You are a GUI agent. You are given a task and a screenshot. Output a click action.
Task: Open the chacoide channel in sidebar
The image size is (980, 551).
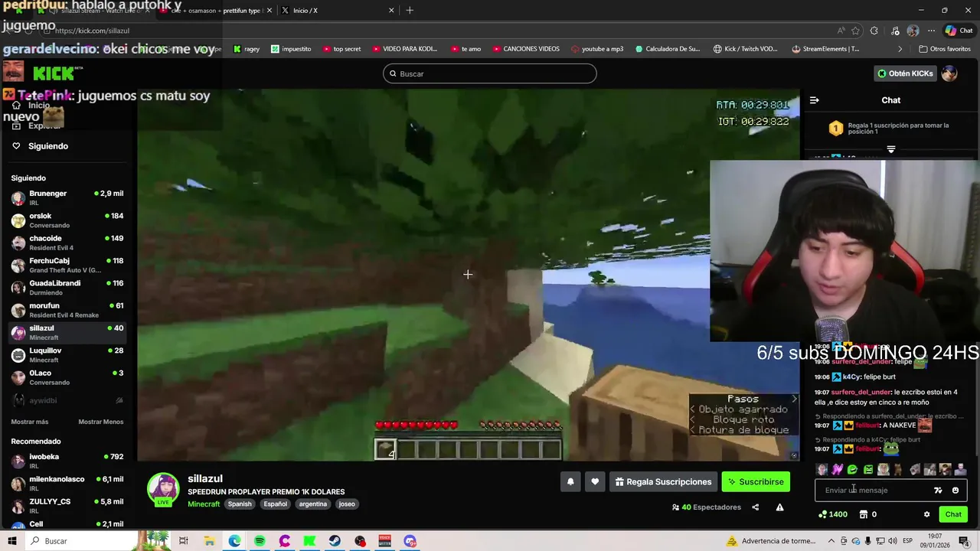pos(67,243)
